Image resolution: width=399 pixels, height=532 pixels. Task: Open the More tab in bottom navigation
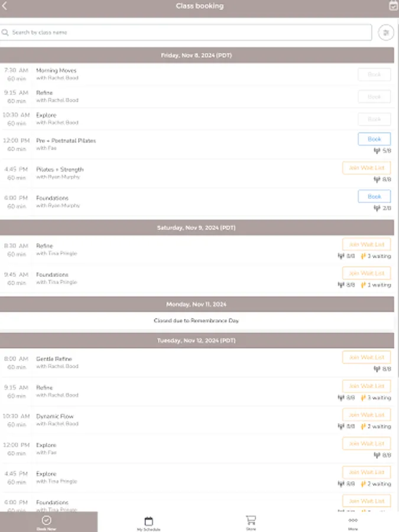click(x=353, y=521)
